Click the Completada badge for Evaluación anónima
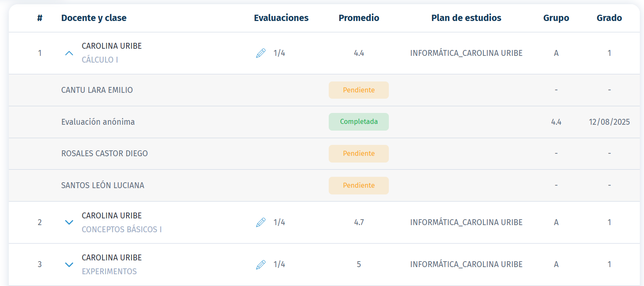Viewport: 644px width, 286px height. 359,122
